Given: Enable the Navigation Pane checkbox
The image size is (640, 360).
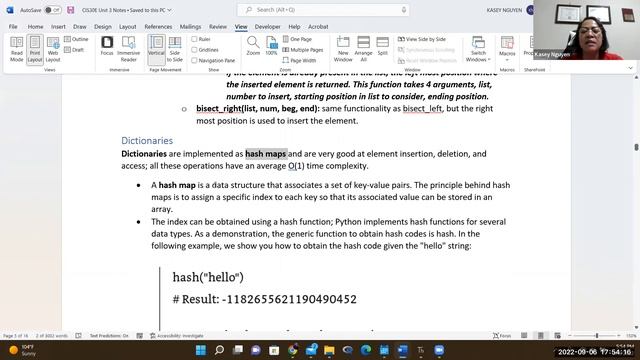Looking at the screenshot, I should click(194, 60).
